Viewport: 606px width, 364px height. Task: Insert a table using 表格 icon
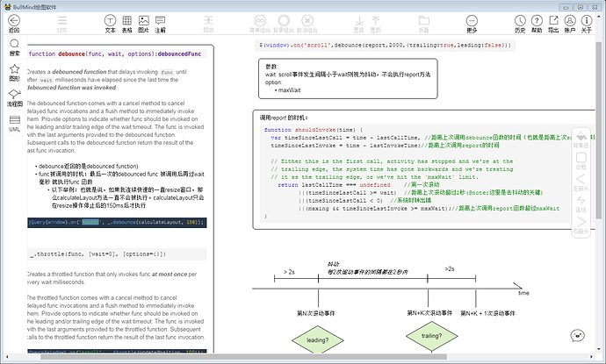pos(126,24)
